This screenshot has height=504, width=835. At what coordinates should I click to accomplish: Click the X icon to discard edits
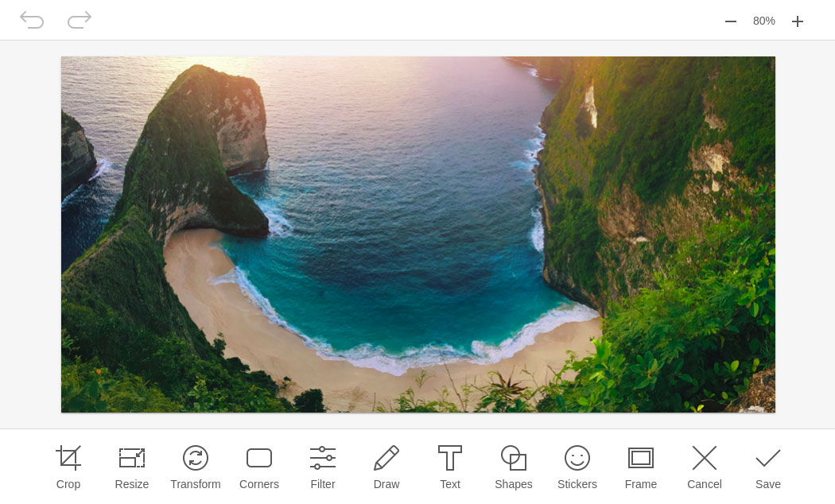tap(705, 458)
